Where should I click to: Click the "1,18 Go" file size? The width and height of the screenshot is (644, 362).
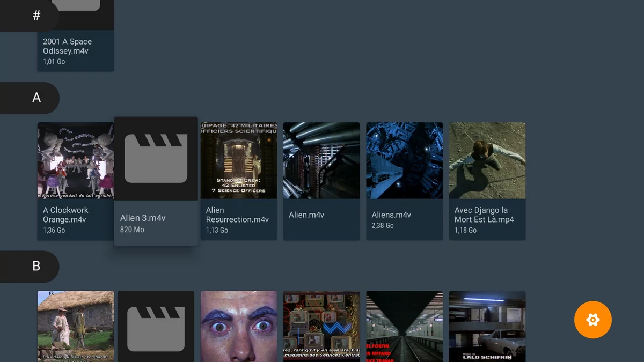[x=465, y=230]
